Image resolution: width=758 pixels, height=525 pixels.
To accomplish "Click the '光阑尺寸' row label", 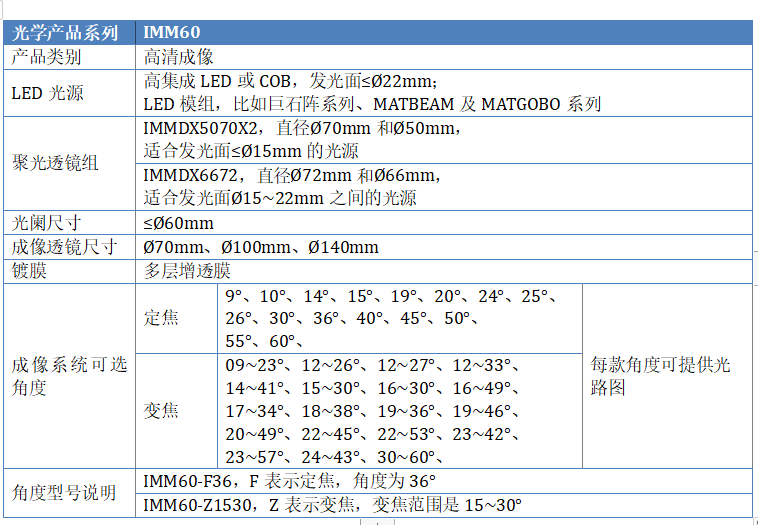I will point(46,223).
